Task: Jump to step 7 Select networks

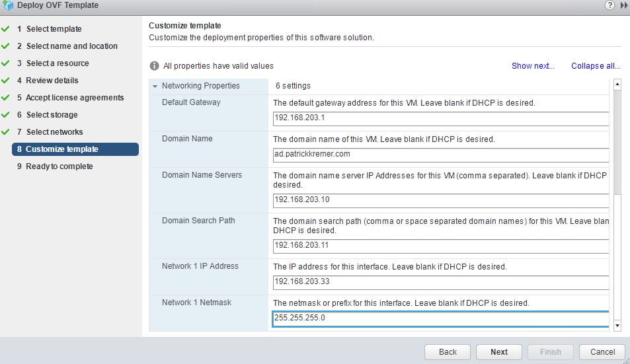Action: 54,132
